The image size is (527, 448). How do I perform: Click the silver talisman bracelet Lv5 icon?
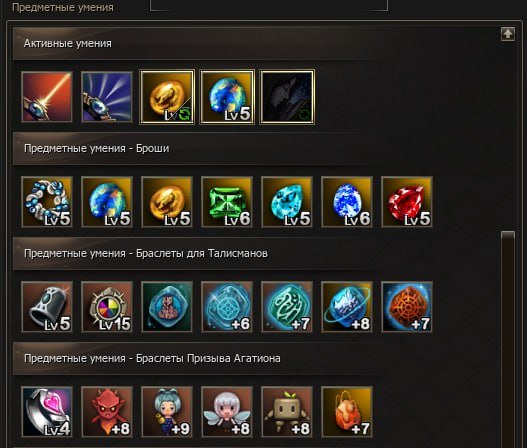point(47,307)
